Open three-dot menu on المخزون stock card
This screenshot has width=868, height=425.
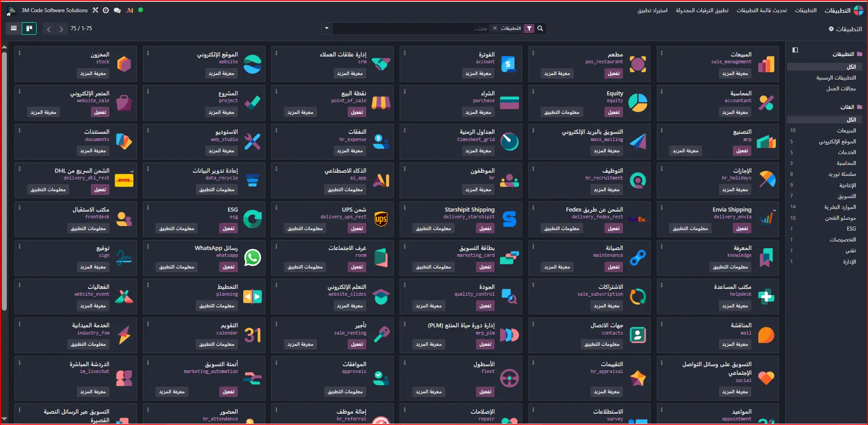click(19, 53)
